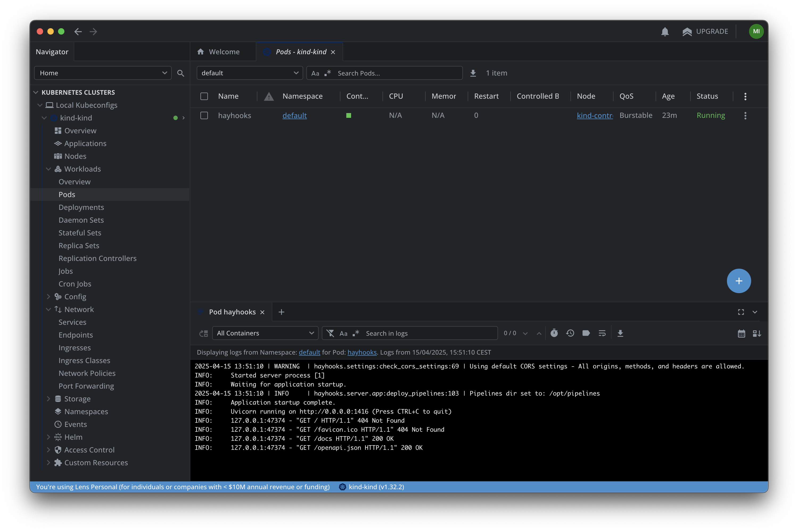Show timestamps in the log view
This screenshot has width=798, height=532.
554,333
